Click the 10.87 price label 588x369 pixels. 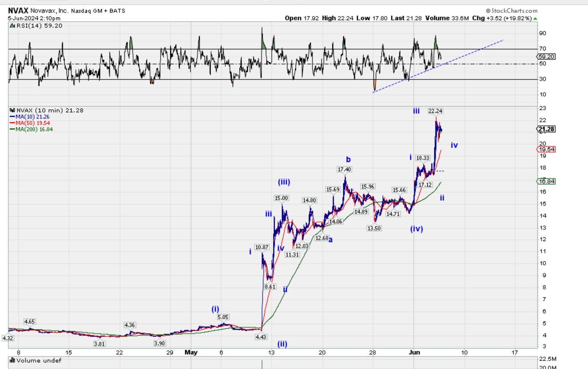pyautogui.click(x=262, y=247)
